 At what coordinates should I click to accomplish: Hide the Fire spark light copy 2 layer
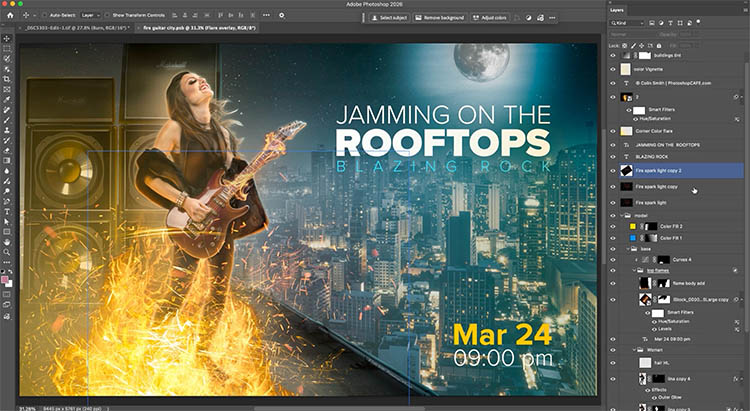613,171
